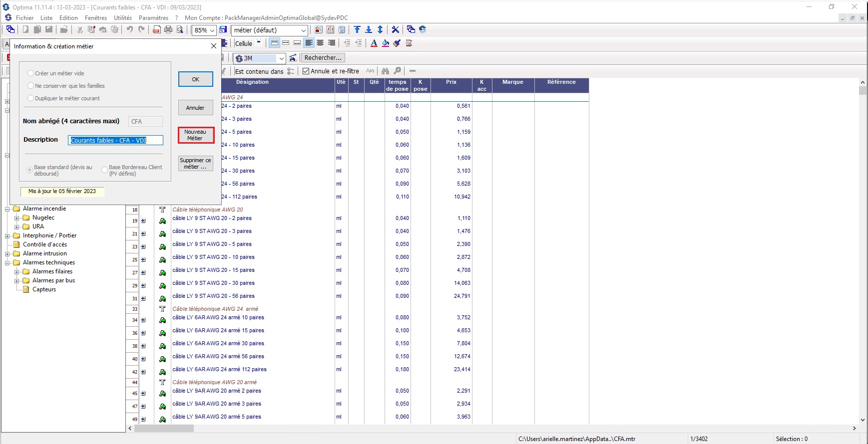The image size is (868, 444).
Task: Open the Utilités menu
Action: pyautogui.click(x=123, y=17)
